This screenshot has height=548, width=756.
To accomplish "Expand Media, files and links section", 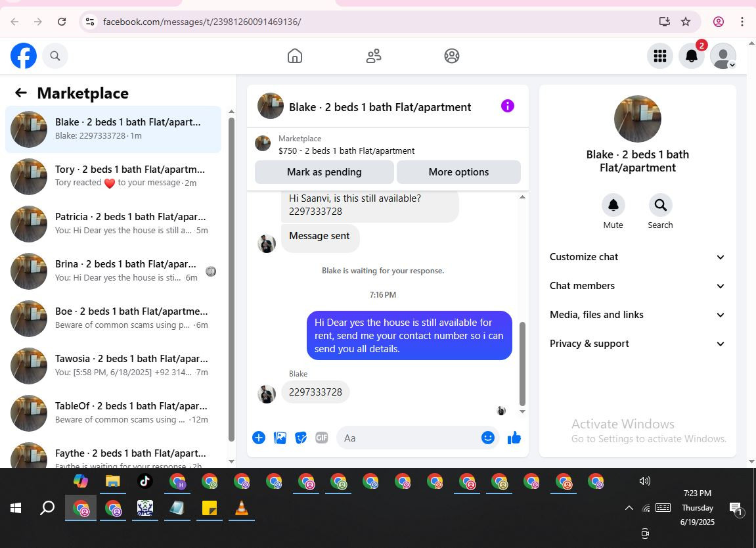I will (x=637, y=315).
